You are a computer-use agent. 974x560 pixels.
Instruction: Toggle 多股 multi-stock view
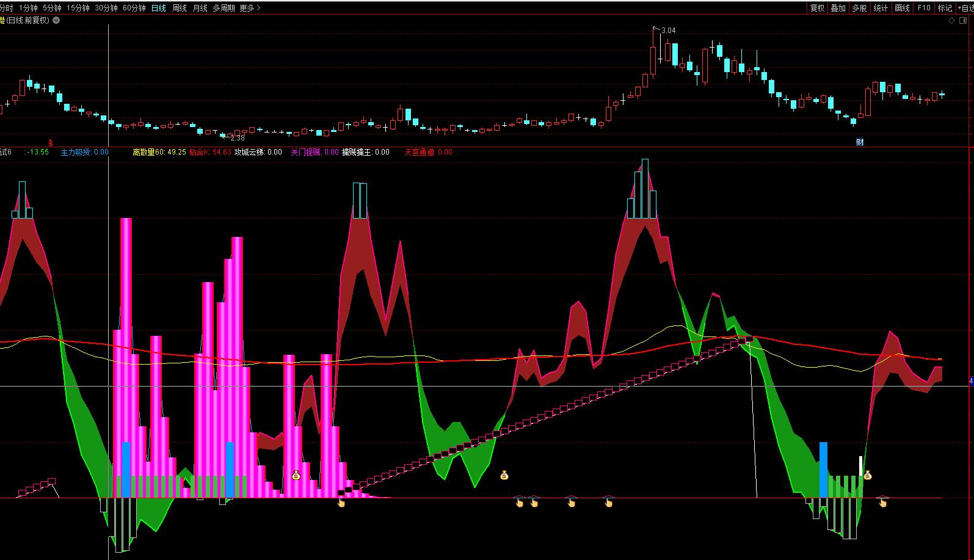[859, 8]
